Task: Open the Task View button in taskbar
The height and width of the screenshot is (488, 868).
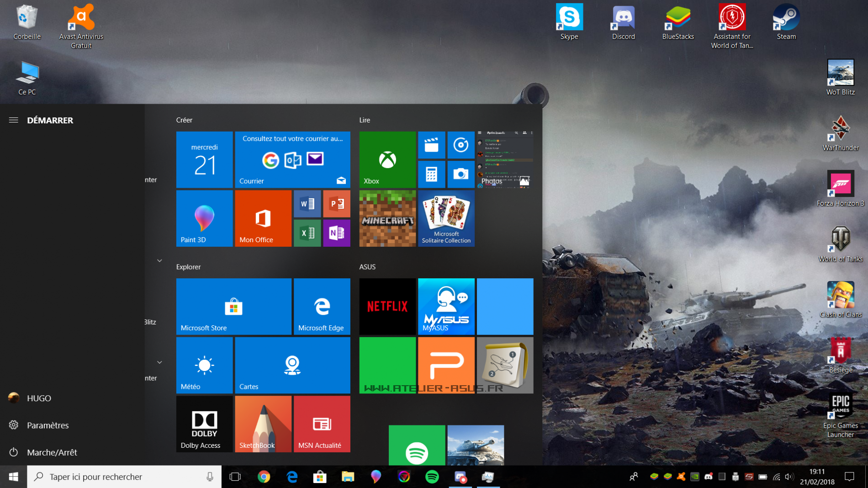Action: (x=235, y=477)
